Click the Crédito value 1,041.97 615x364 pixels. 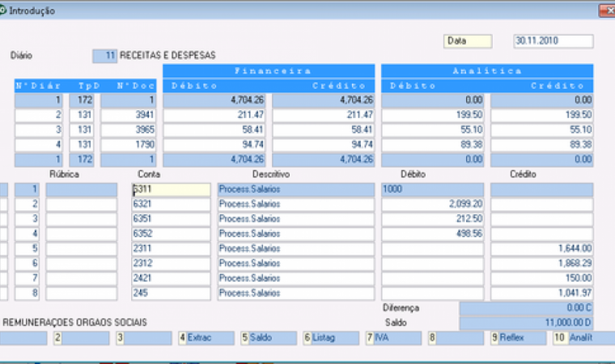pos(541,294)
